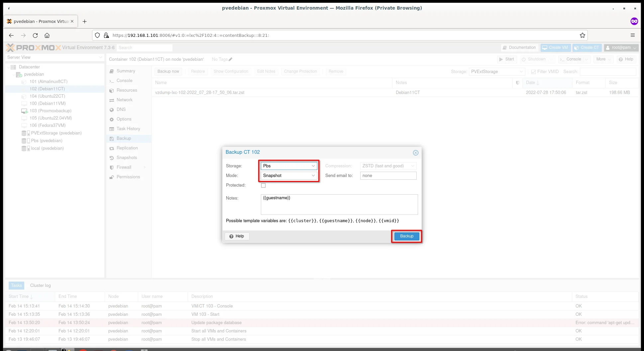Select Snapshots in the container menu
The width and height of the screenshot is (644, 351).
127,158
